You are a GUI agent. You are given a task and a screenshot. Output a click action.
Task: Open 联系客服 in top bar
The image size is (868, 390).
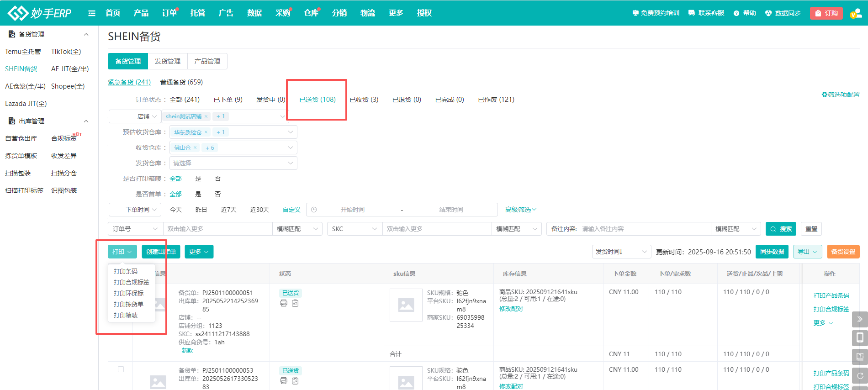click(706, 13)
